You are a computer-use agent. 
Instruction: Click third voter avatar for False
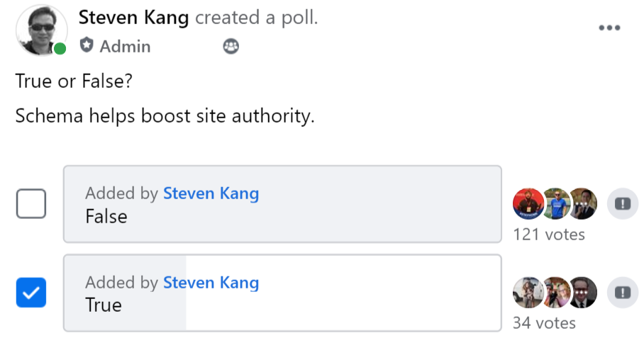tap(583, 203)
